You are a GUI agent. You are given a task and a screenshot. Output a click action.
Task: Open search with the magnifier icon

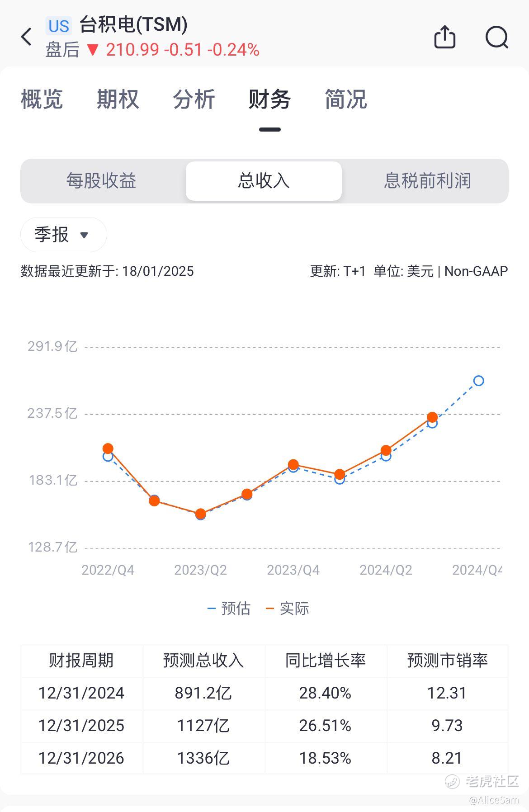coord(497,37)
